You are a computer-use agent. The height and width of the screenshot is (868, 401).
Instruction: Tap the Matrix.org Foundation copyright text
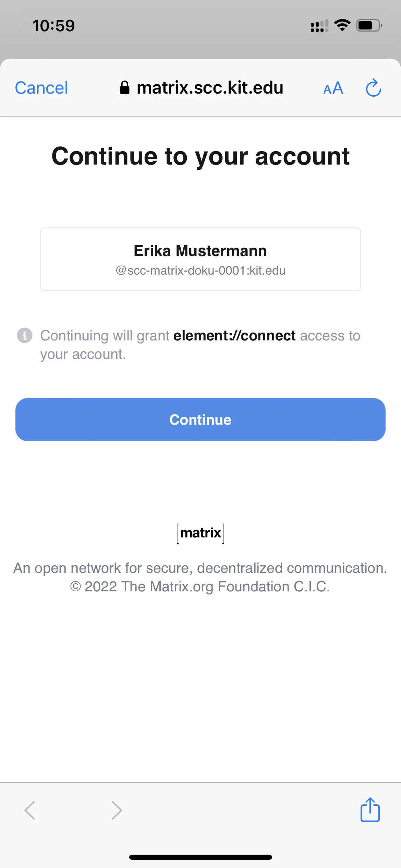pyautogui.click(x=200, y=587)
